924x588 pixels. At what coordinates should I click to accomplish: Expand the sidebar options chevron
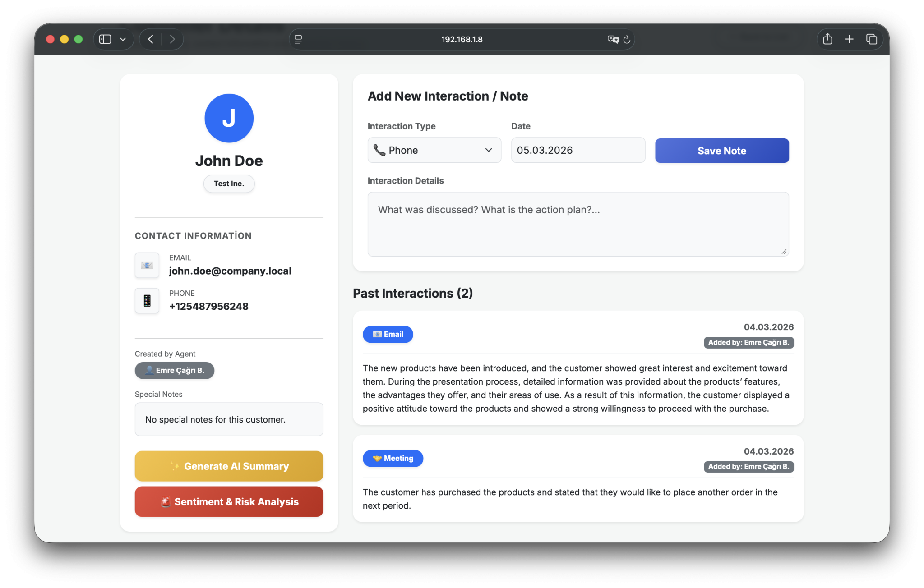123,39
